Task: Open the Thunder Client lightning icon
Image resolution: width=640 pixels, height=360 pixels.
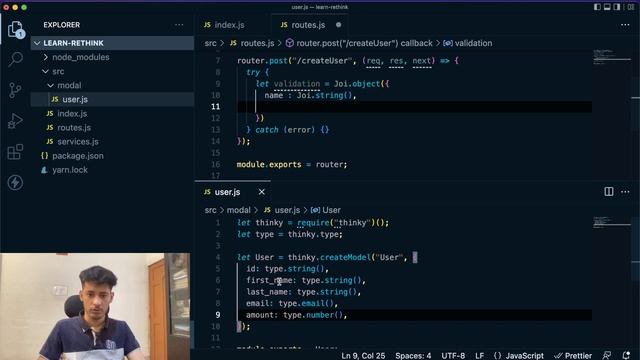Action: [x=16, y=182]
